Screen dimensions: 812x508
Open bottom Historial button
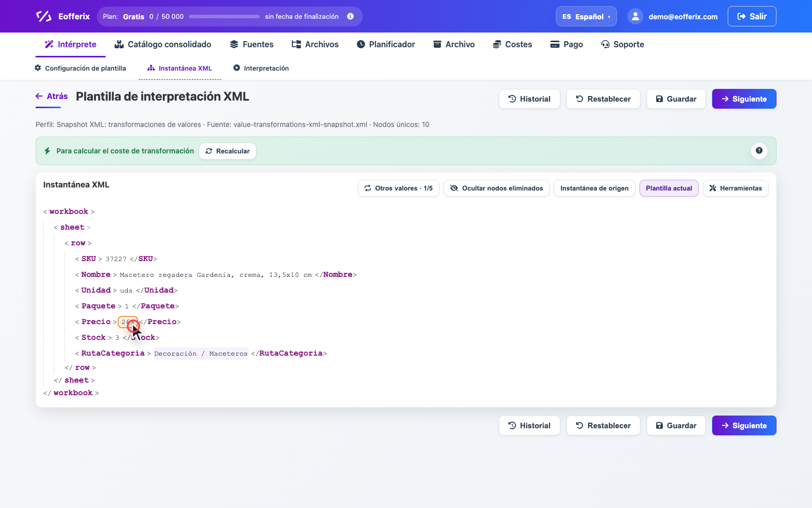click(529, 426)
